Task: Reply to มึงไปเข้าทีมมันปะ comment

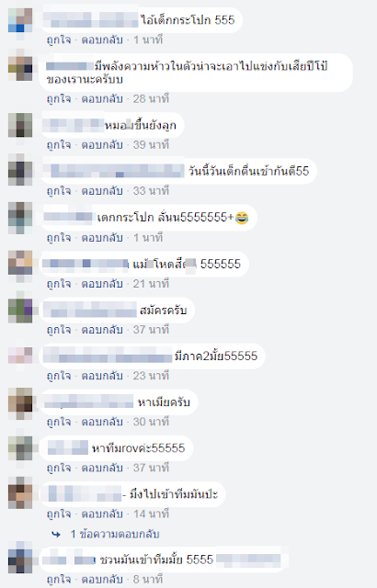Action: click(102, 514)
